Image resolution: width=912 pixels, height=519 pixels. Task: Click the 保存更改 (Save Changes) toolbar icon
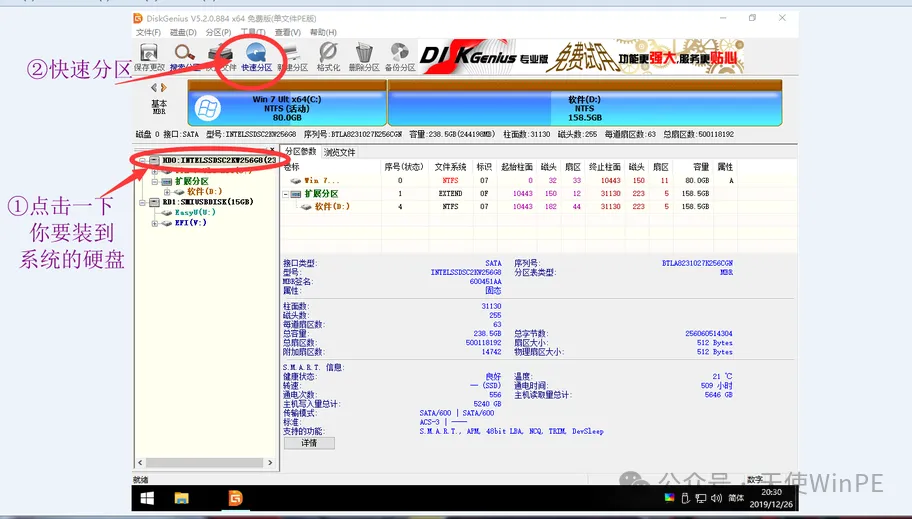point(149,57)
